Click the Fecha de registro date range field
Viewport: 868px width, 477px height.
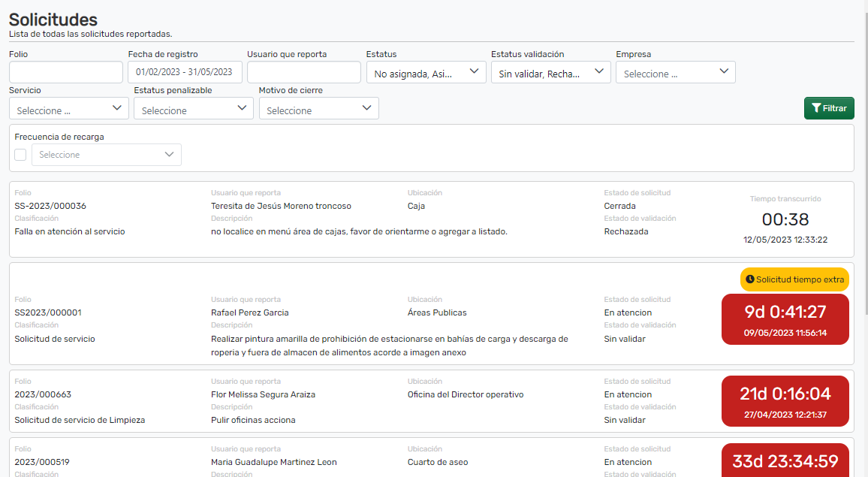coord(185,73)
